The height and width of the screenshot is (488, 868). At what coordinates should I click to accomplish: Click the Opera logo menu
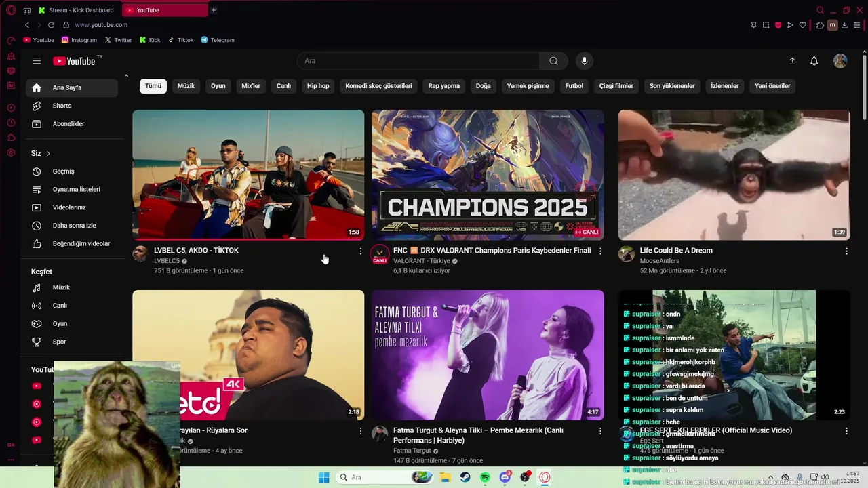click(x=11, y=10)
